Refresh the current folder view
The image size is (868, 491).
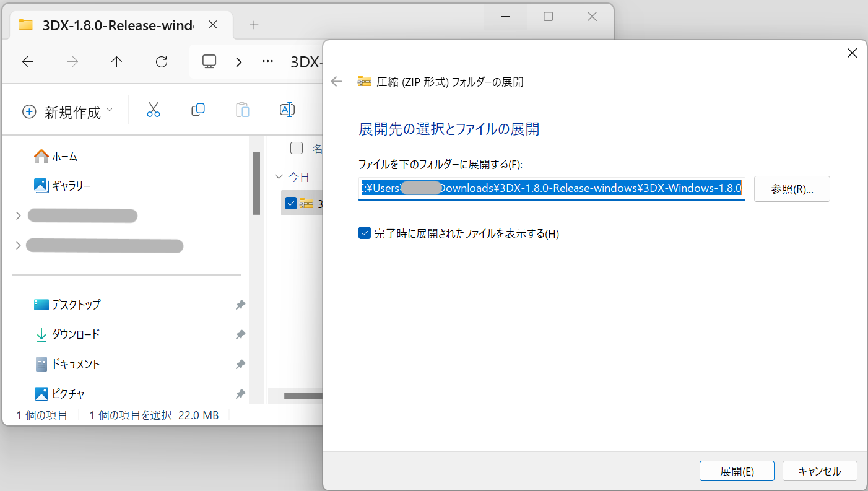tap(161, 61)
